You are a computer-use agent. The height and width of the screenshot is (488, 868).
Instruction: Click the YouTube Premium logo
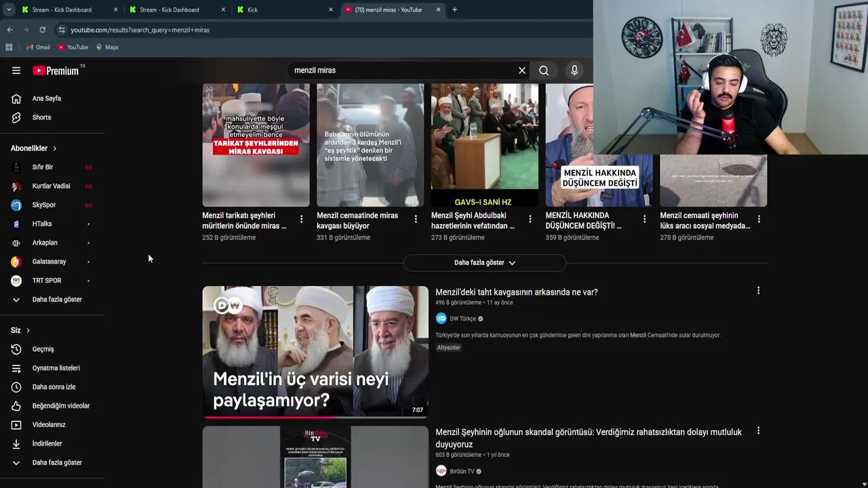pos(56,70)
